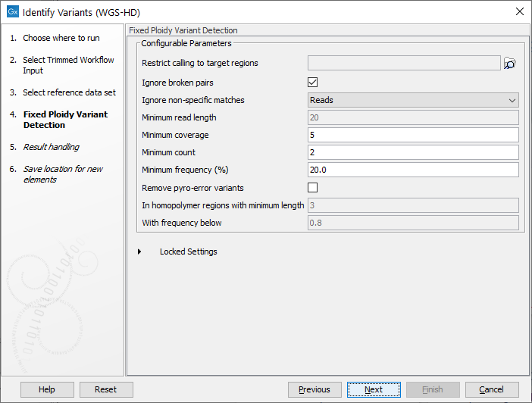
Task: Click the Configurable Parameters group label
Action: [x=186, y=43]
